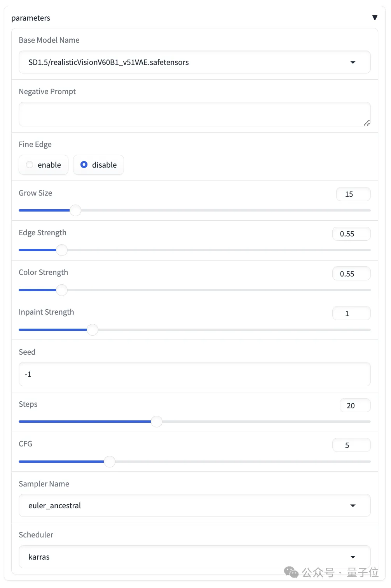This screenshot has width=391, height=588.
Task: Click the Grow Size slider handle
Action: [x=75, y=210]
